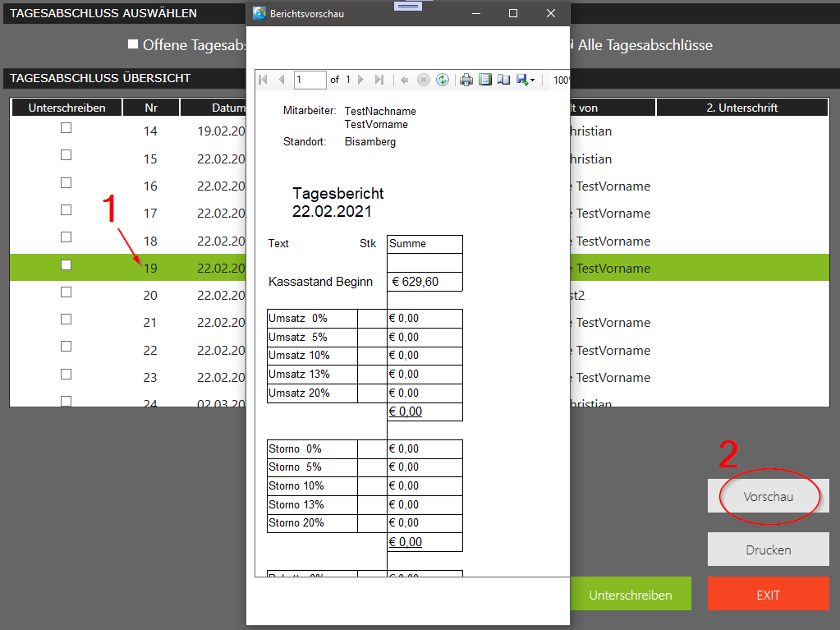
Task: Click the Storno 13% row label
Action: point(296,504)
